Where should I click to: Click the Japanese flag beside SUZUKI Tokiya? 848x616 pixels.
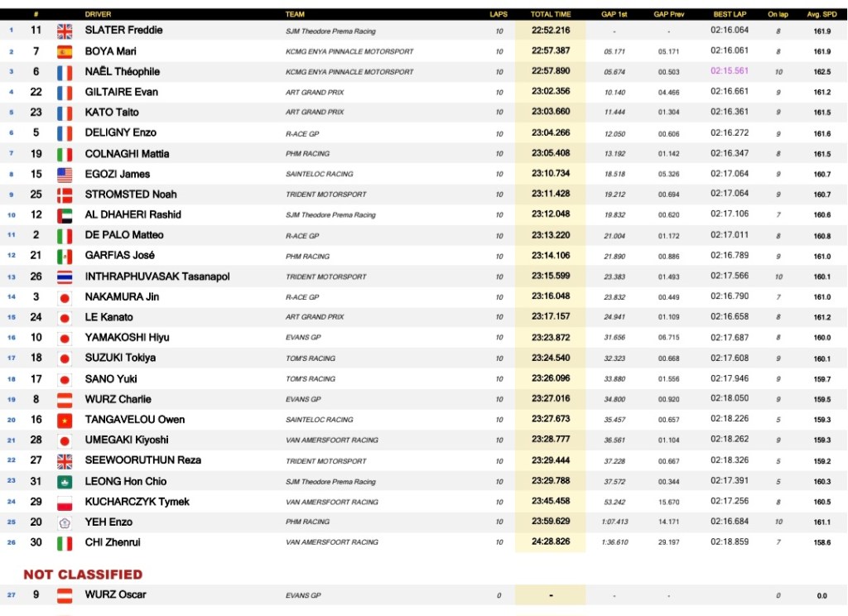(65, 359)
